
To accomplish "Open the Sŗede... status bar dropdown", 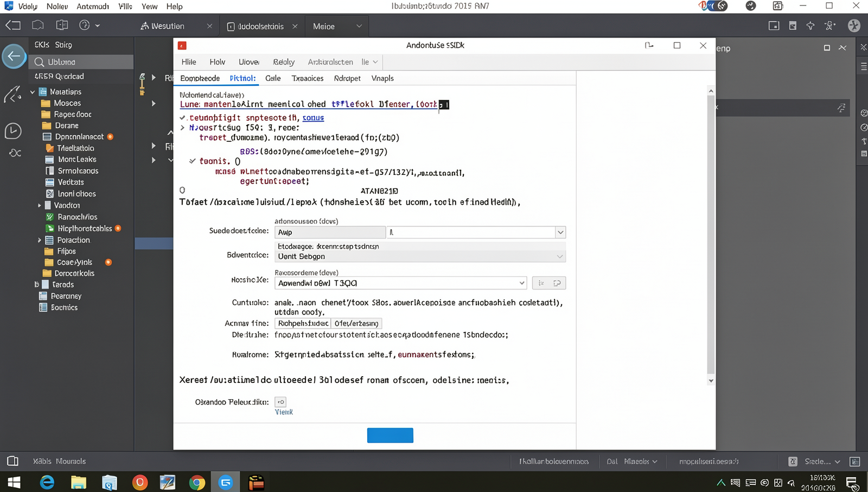I will click(x=822, y=462).
